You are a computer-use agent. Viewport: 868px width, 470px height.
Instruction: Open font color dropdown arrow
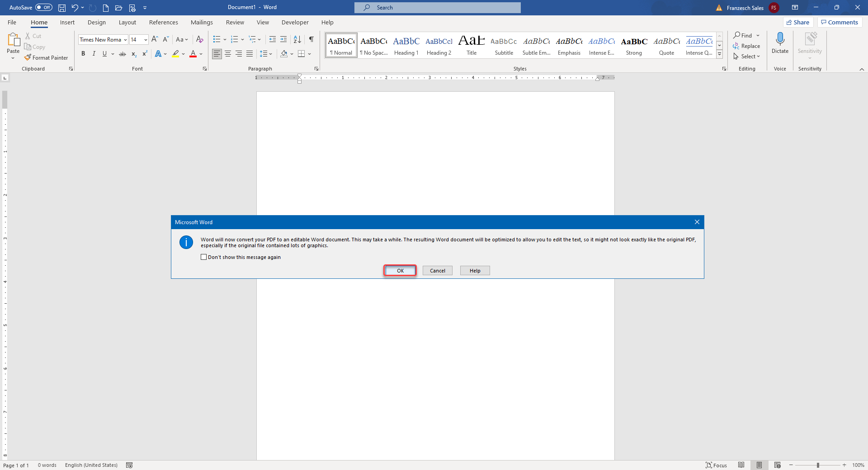[x=201, y=54]
